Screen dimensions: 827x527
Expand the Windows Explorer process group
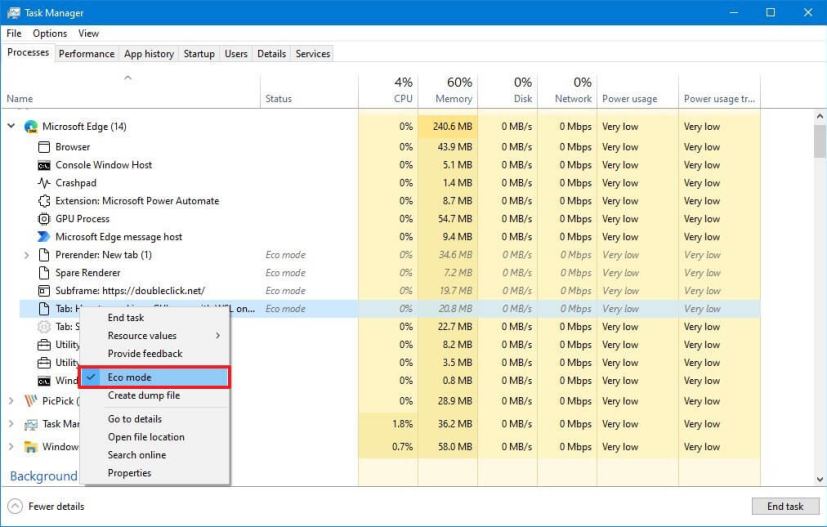tap(11, 447)
